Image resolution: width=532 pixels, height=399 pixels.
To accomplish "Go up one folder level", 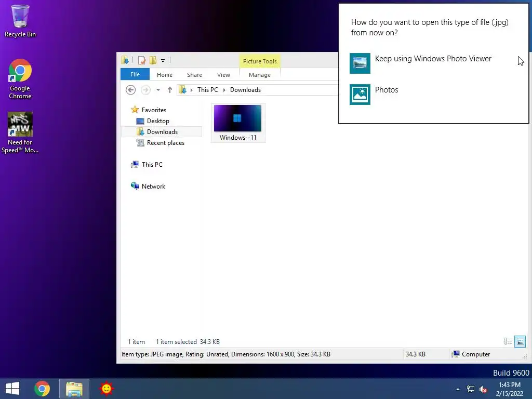I will [x=170, y=90].
